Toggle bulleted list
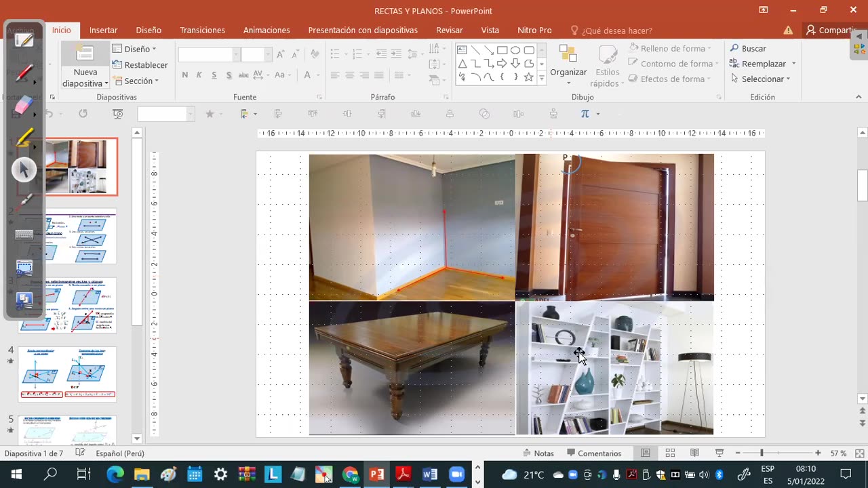 [x=335, y=54]
